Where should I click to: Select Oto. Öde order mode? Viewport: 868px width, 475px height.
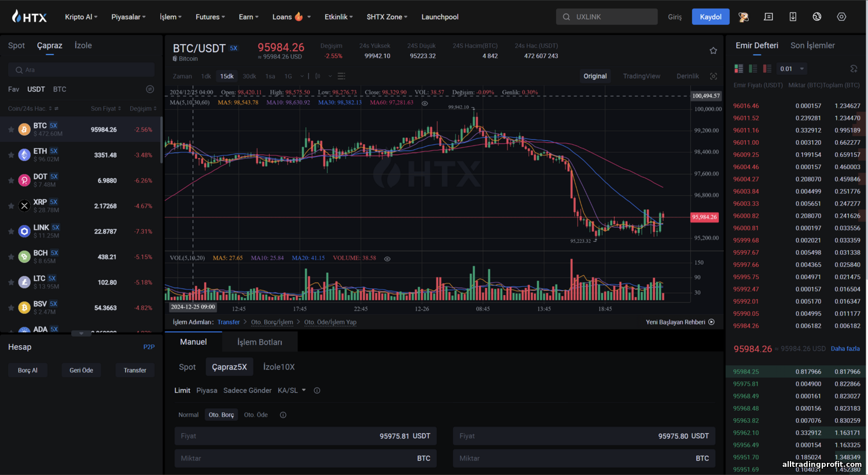click(256, 415)
